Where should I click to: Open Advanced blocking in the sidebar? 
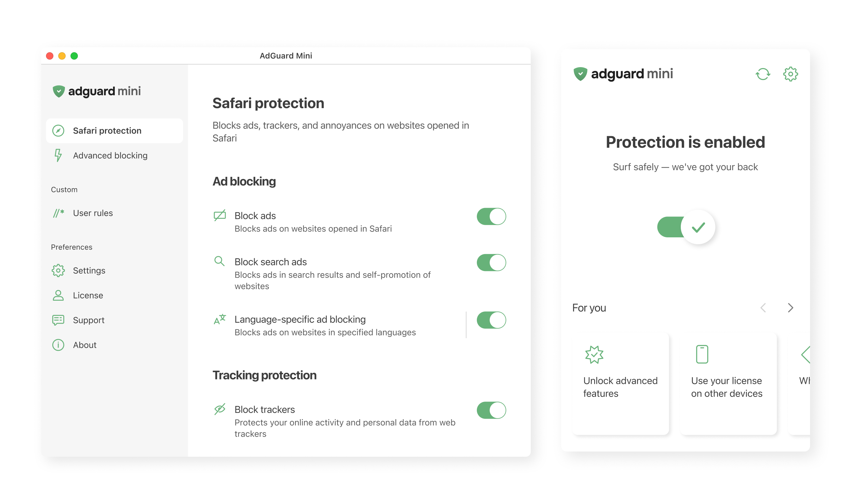[110, 155]
